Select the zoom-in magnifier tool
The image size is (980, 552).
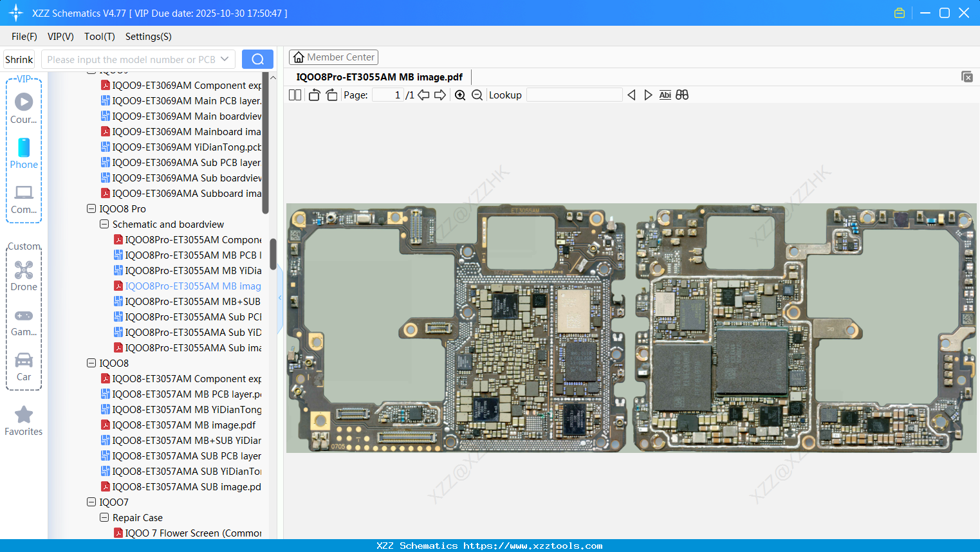461,95
